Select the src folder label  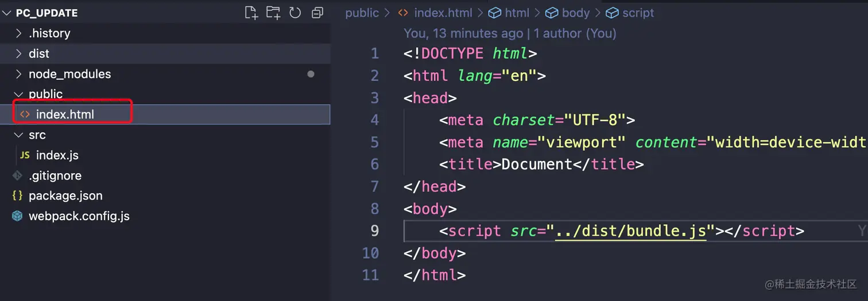(x=37, y=135)
